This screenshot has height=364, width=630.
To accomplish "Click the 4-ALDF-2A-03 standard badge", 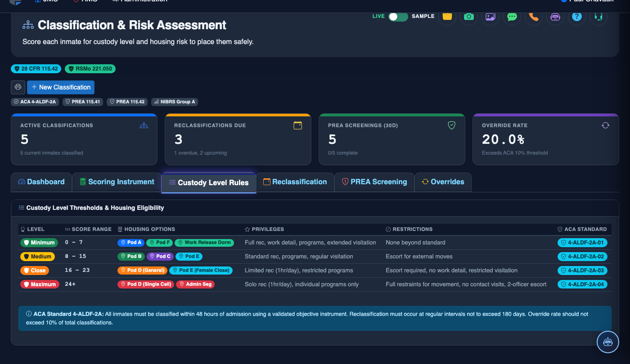I will (x=582, y=271).
